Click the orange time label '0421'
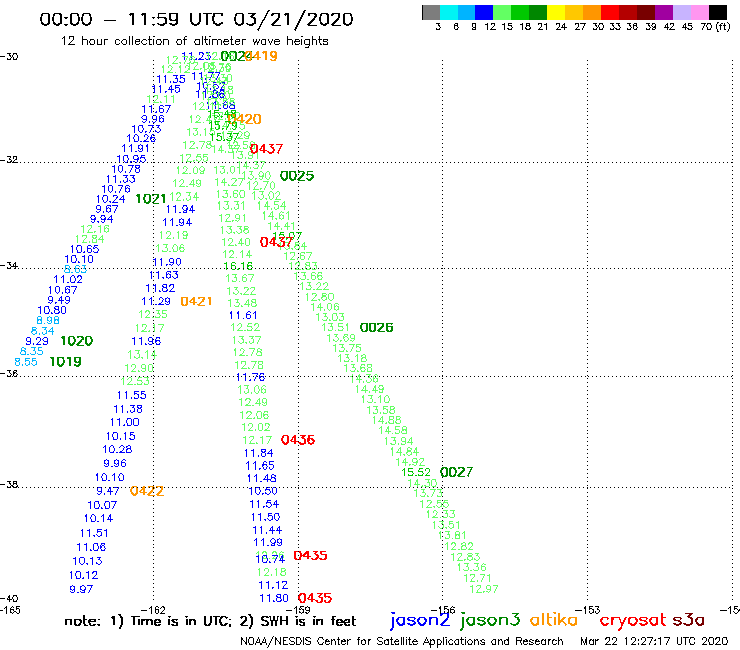740x650 pixels. point(196,301)
